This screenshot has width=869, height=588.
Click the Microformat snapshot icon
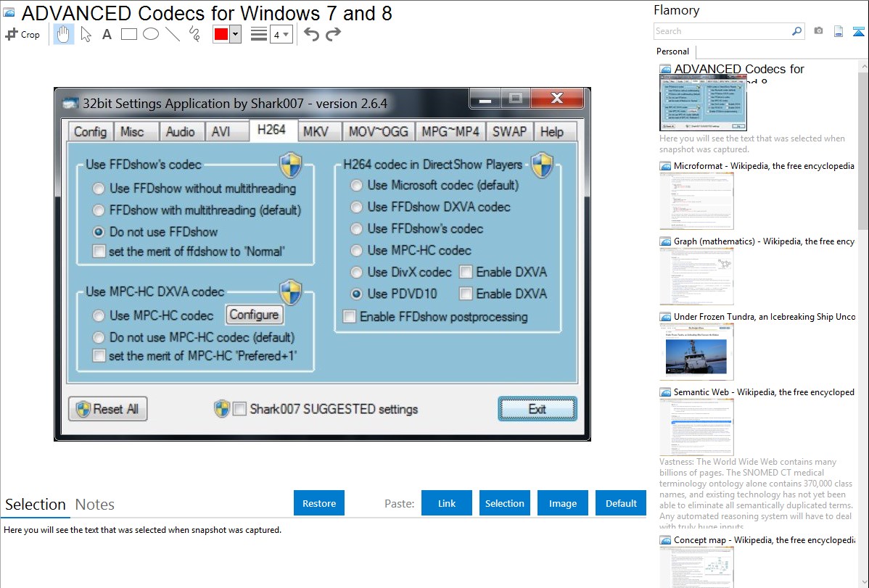[665, 166]
